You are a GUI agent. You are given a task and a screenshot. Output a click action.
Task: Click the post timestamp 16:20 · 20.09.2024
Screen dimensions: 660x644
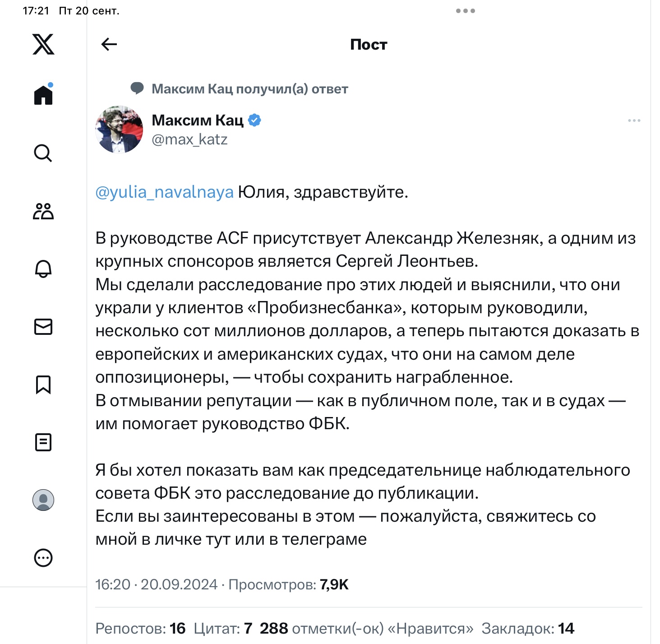[156, 584]
